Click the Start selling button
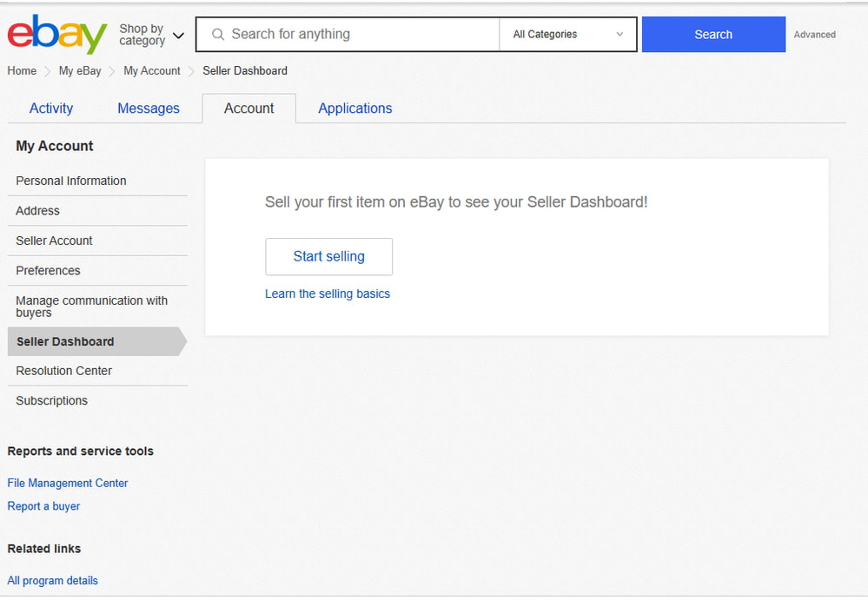Viewport: 868px width, 600px height. coord(328,257)
